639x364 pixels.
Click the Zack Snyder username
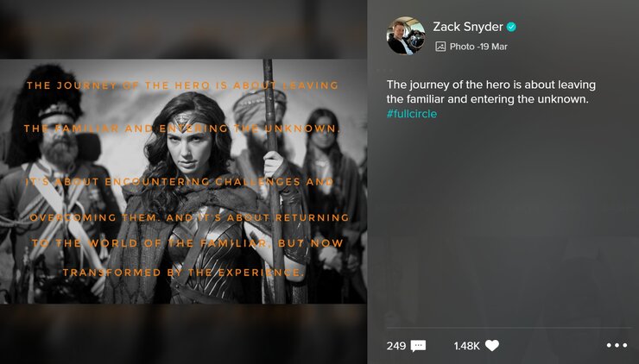coord(468,27)
